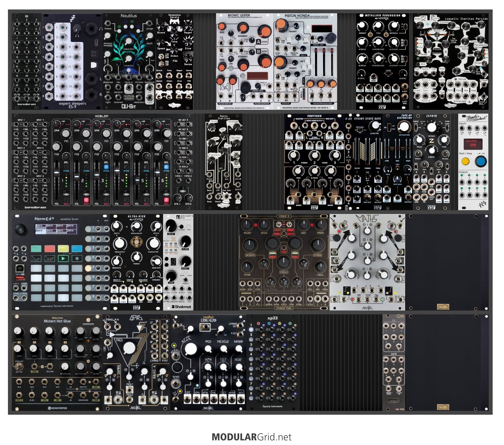Click the Octave knob on Zephyr
The height and width of the screenshot is (445, 504).
point(432,127)
